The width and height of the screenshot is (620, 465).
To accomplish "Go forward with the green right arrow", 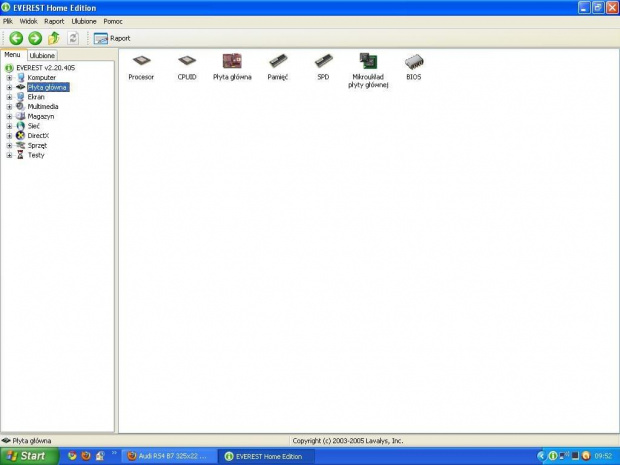I will tap(35, 38).
